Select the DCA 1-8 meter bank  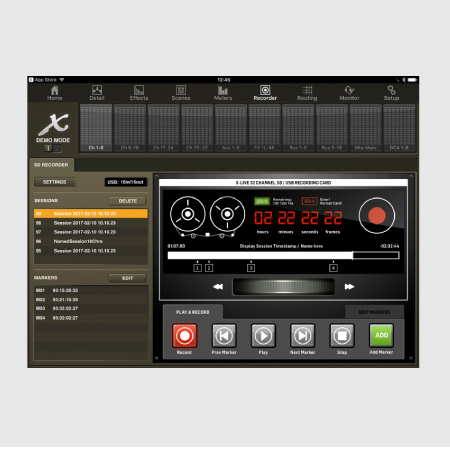pyautogui.click(x=399, y=128)
